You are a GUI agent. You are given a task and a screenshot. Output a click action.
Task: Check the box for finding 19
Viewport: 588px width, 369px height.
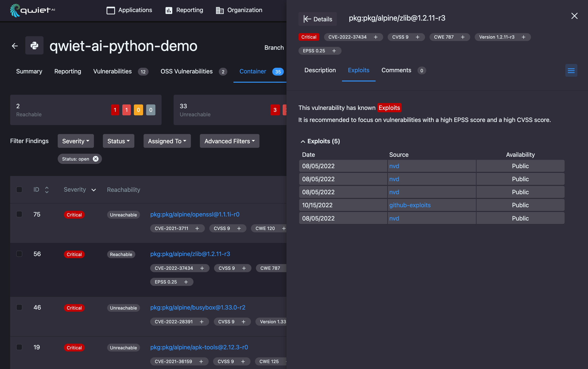click(19, 347)
